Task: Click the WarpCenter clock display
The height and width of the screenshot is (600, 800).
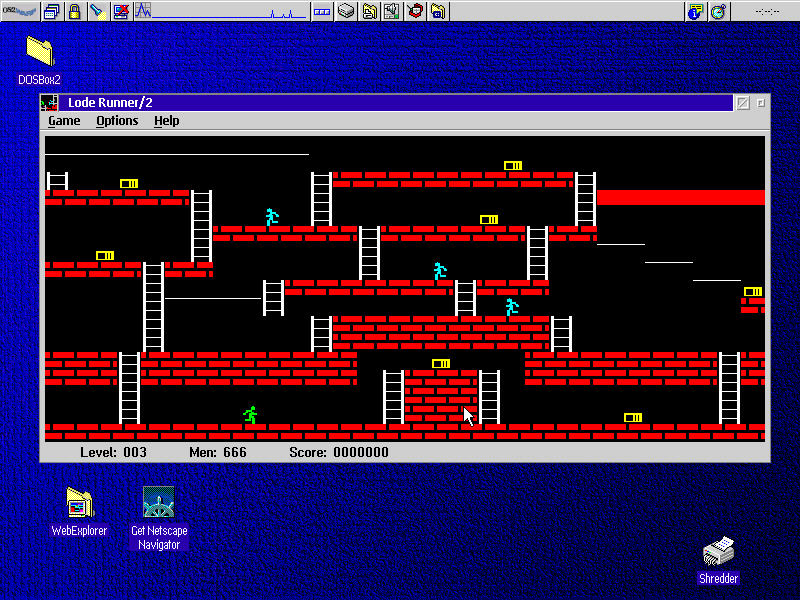Action: (766, 11)
